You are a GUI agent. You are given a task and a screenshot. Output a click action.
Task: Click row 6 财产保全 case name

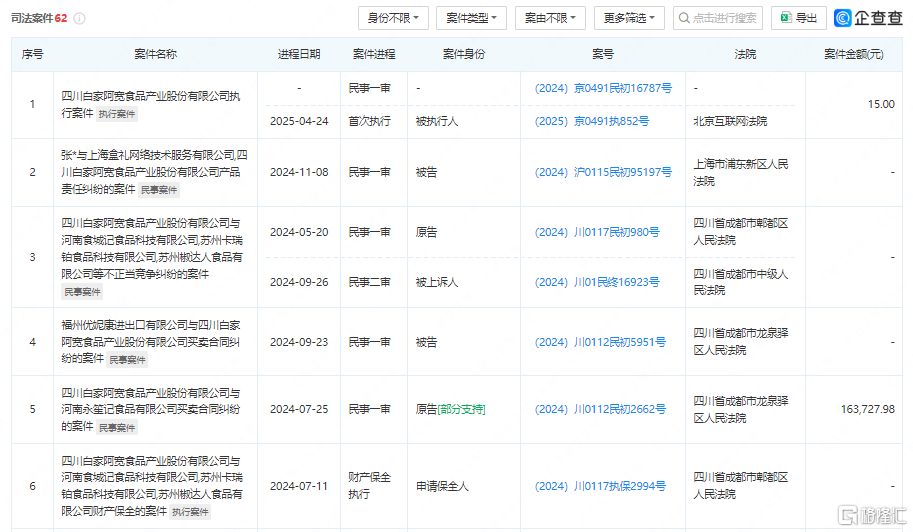coord(152,486)
